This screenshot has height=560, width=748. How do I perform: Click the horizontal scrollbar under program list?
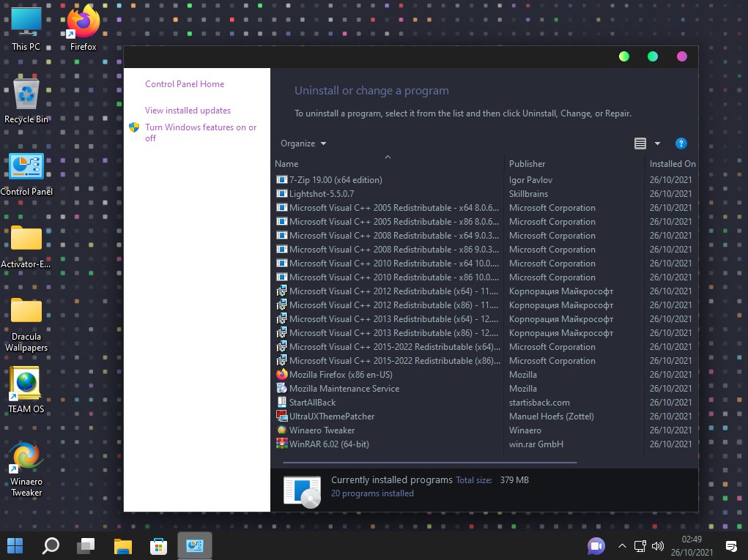[x=430, y=463]
